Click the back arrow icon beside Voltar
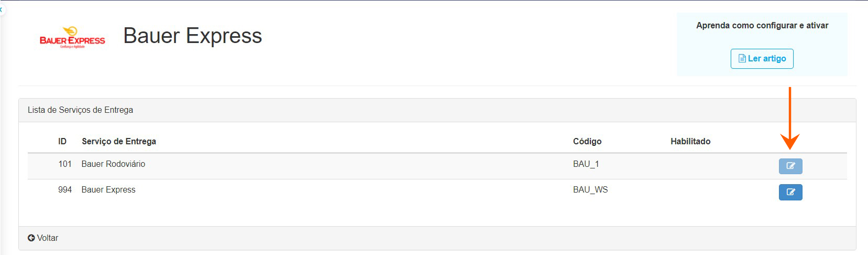The image size is (868, 255). pos(31,238)
